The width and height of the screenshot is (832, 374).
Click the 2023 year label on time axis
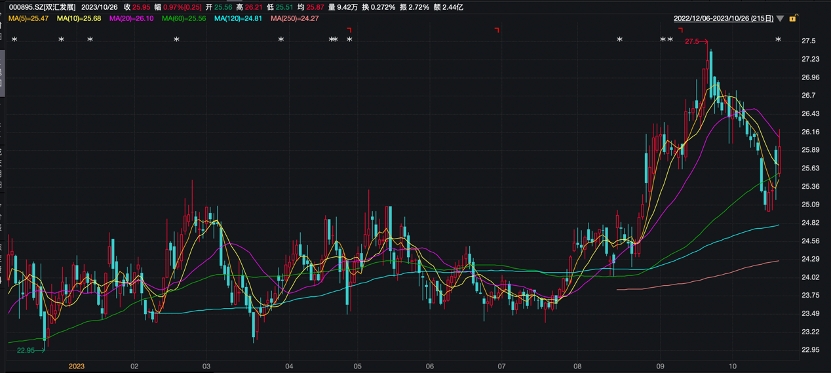(76, 366)
